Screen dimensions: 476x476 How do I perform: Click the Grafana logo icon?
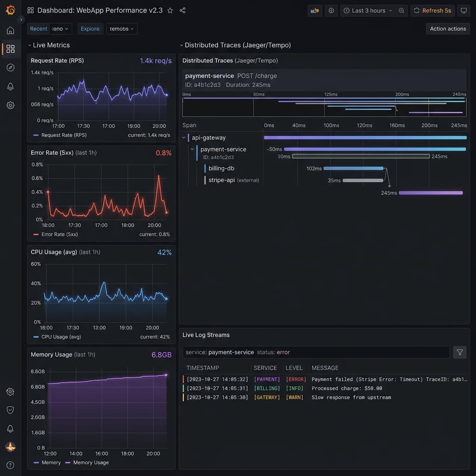coord(10,10)
